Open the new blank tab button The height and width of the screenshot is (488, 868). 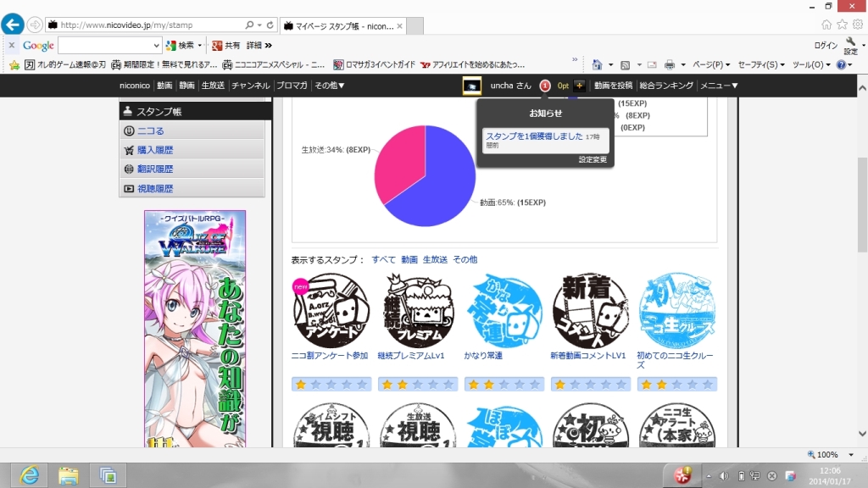(415, 26)
